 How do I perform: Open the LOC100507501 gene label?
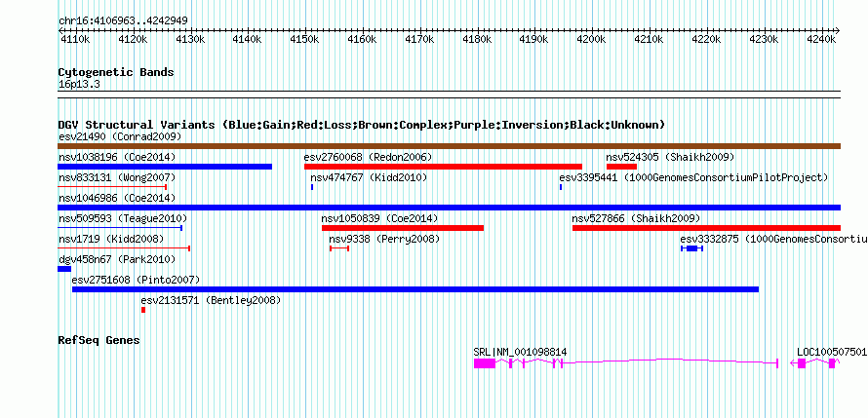832,352
